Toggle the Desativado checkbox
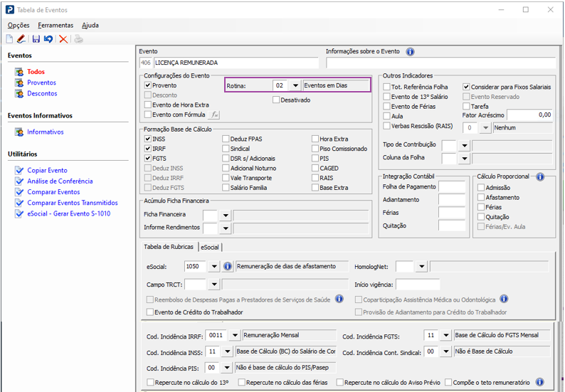Image resolution: width=565 pixels, height=392 pixels. pyautogui.click(x=277, y=100)
